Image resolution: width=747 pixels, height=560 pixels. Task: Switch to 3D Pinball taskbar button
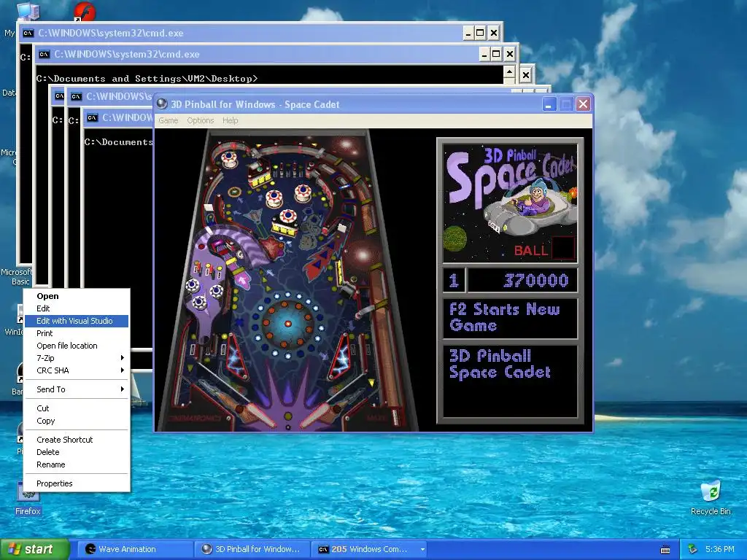coord(252,550)
